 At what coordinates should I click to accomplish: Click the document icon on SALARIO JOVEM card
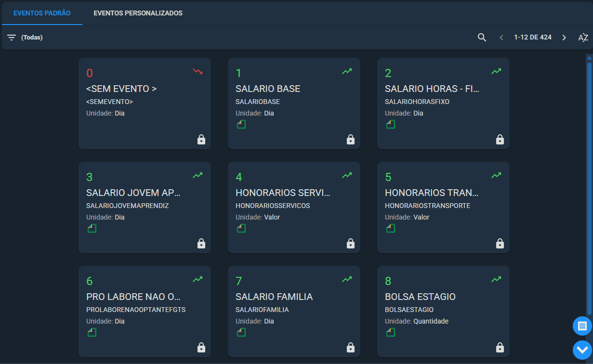point(92,229)
